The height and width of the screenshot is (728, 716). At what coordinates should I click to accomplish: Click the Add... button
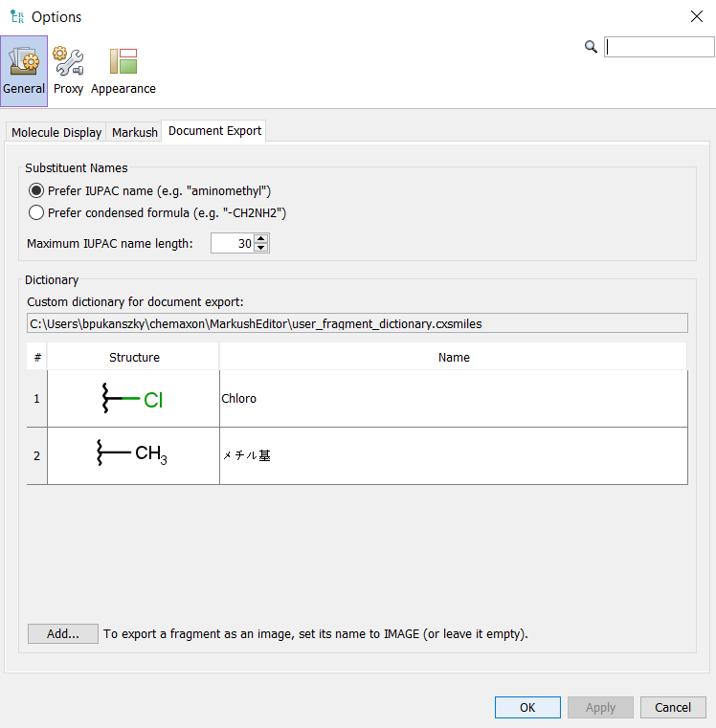pos(63,633)
